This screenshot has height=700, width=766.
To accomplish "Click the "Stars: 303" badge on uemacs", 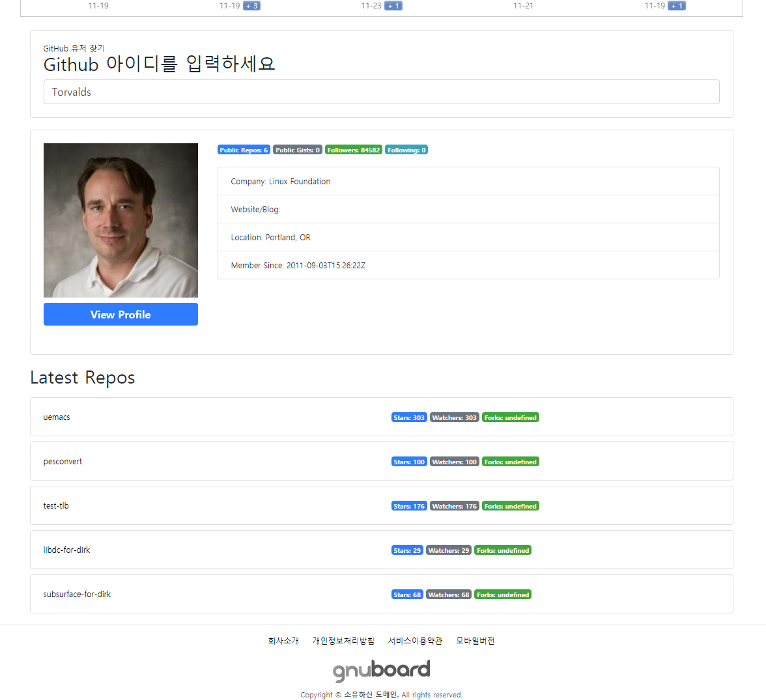I will coord(409,417).
